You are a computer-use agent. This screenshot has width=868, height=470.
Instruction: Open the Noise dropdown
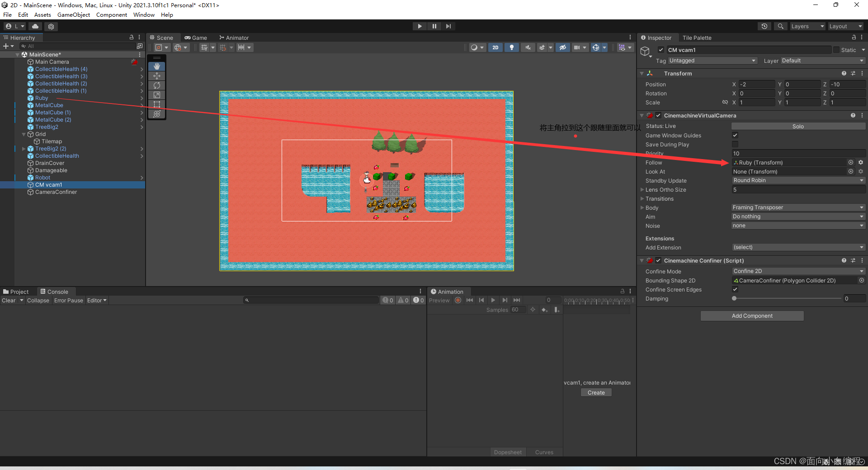[798, 226]
